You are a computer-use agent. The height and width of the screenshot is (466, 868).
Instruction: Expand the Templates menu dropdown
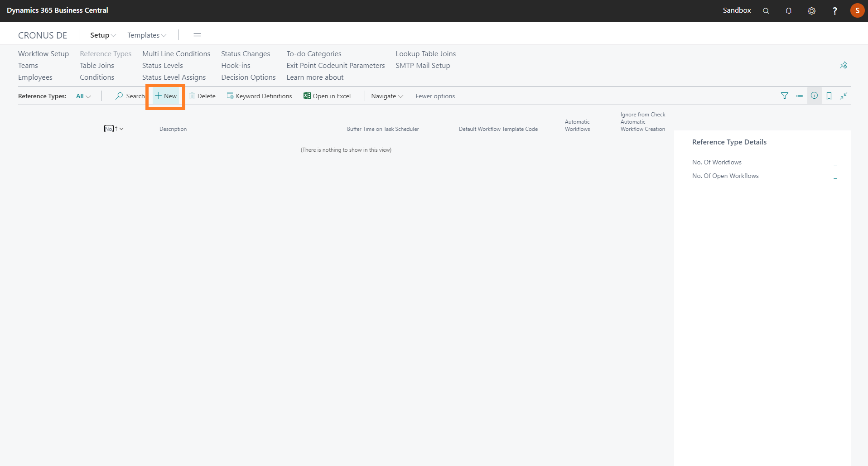coord(146,35)
